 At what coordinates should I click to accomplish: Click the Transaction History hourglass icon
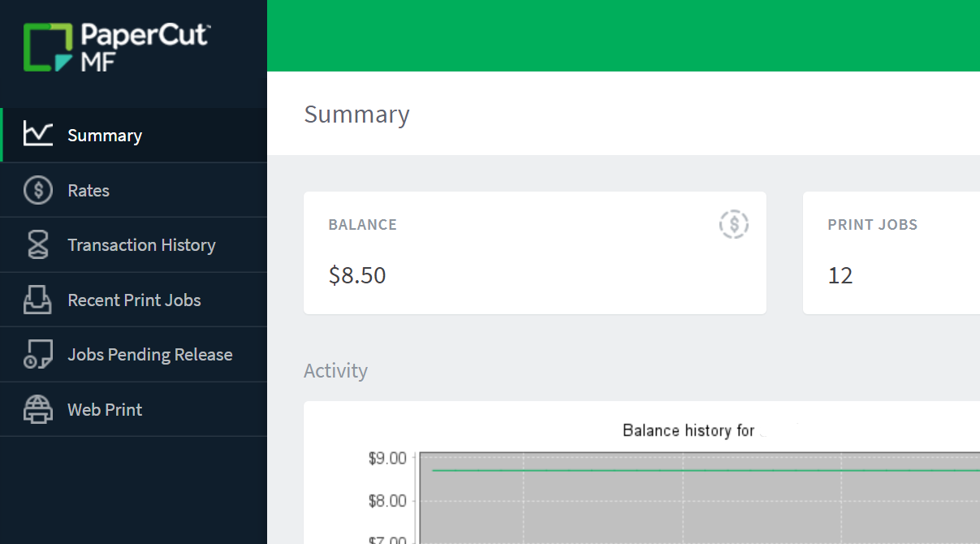pyautogui.click(x=38, y=245)
